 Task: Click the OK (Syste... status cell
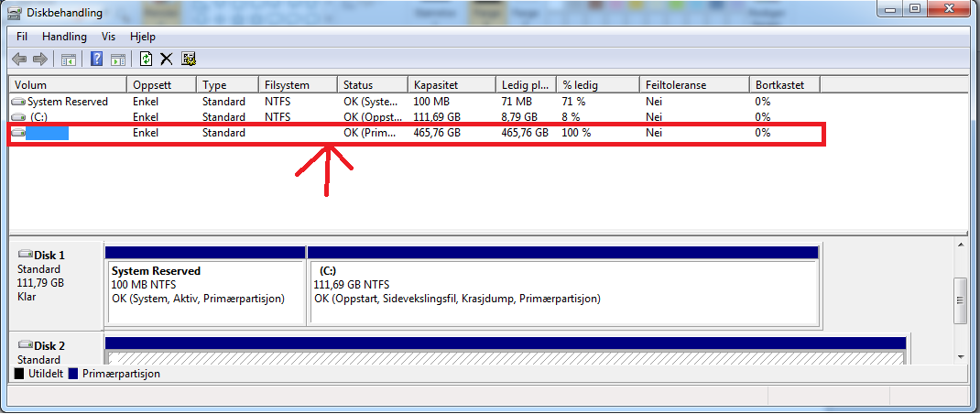point(370,102)
